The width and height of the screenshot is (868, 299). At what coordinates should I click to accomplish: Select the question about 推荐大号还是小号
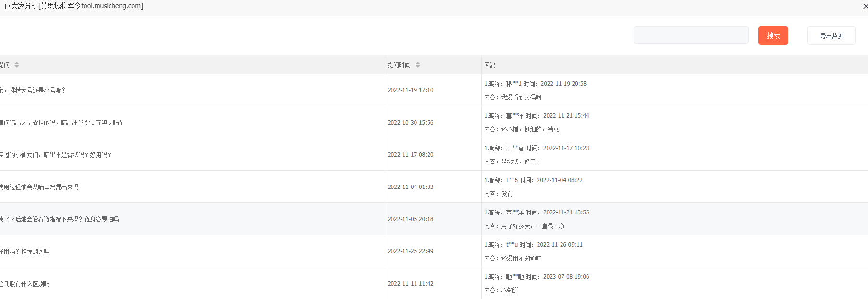(34, 90)
